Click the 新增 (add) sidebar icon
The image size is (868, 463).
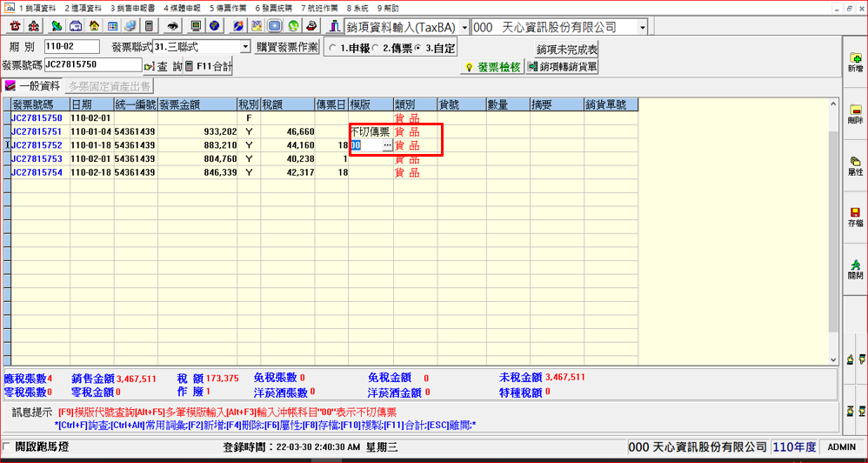[855, 64]
